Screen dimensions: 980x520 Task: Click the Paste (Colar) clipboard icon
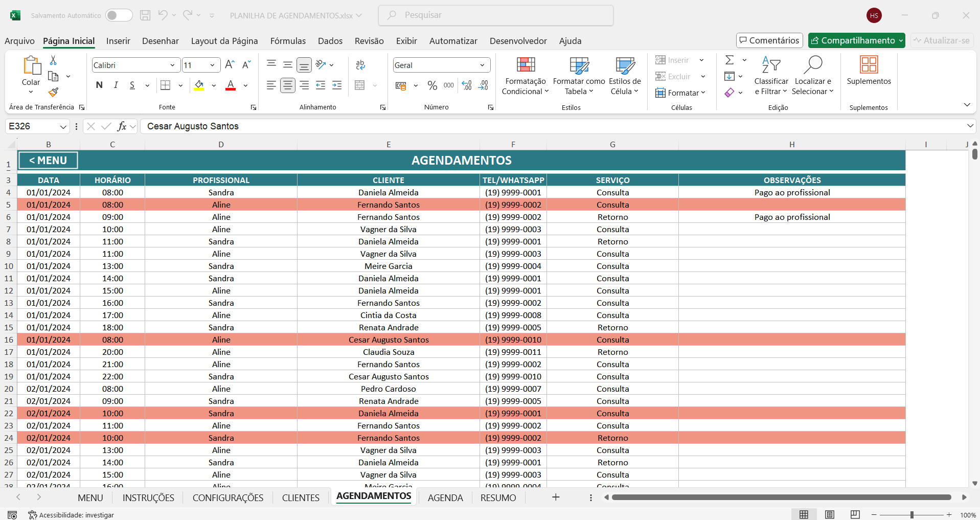click(x=32, y=65)
